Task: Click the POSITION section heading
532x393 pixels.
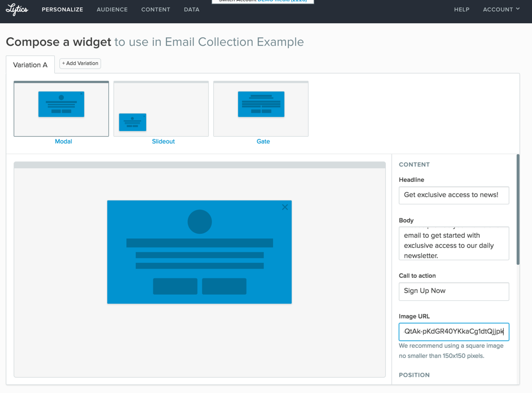Action: [414, 375]
